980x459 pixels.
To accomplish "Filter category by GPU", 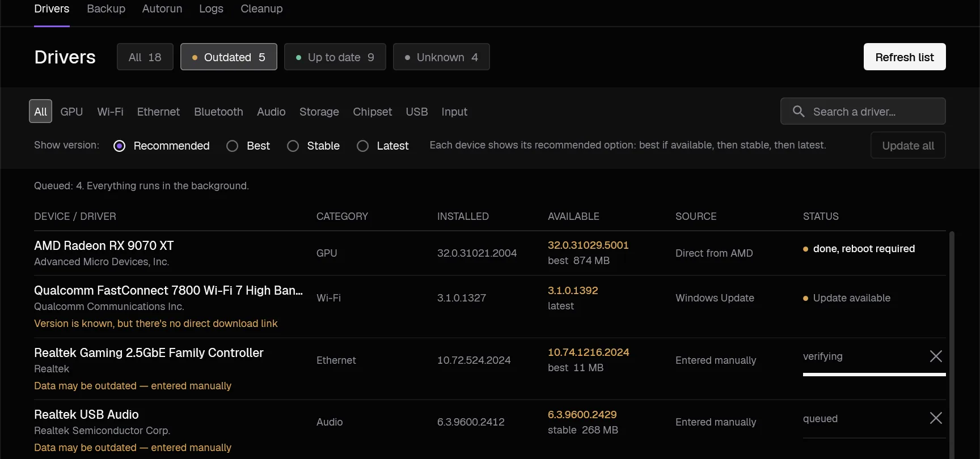I will (x=71, y=112).
